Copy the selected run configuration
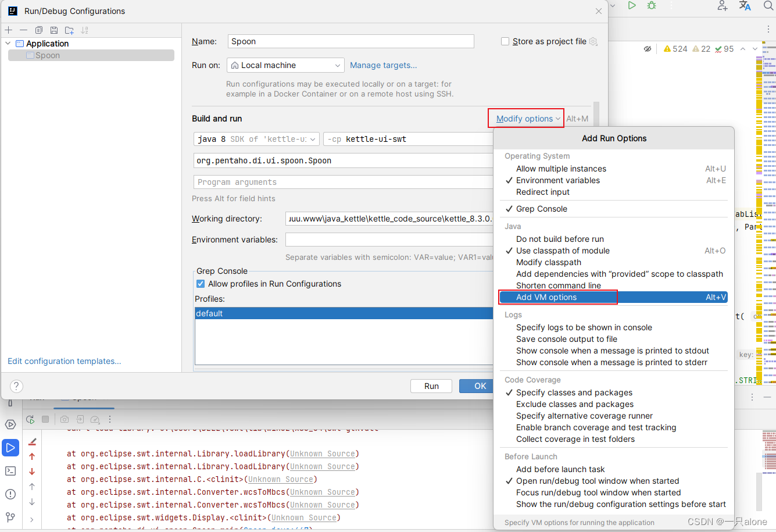The height and width of the screenshot is (532, 776). pos(39,30)
